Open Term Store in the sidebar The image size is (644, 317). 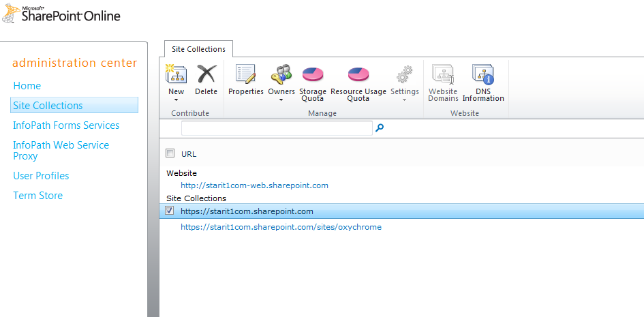(x=37, y=196)
